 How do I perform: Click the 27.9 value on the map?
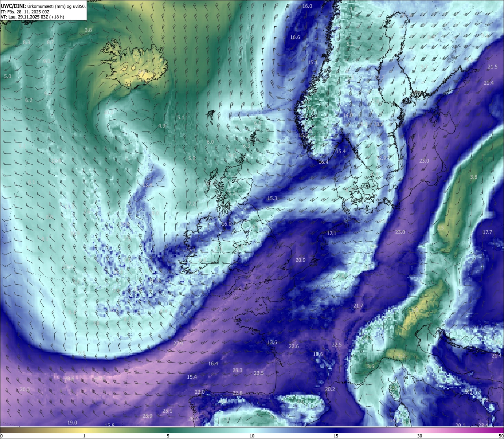point(178,344)
